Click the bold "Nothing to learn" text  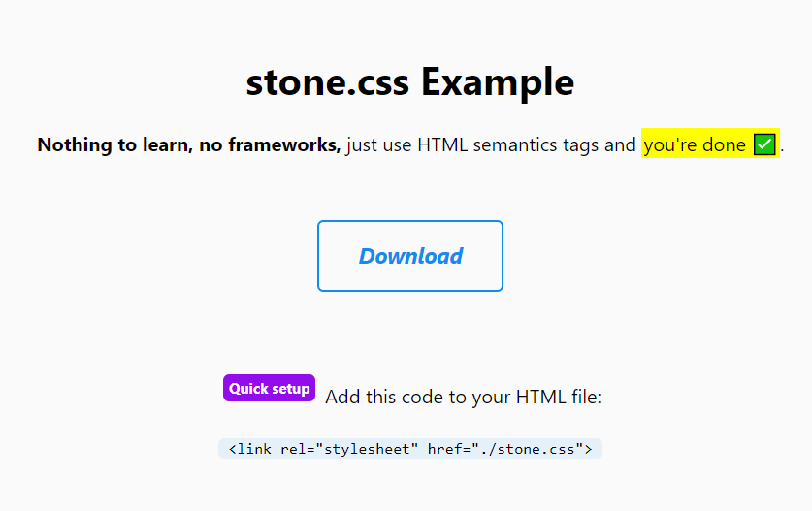point(115,144)
